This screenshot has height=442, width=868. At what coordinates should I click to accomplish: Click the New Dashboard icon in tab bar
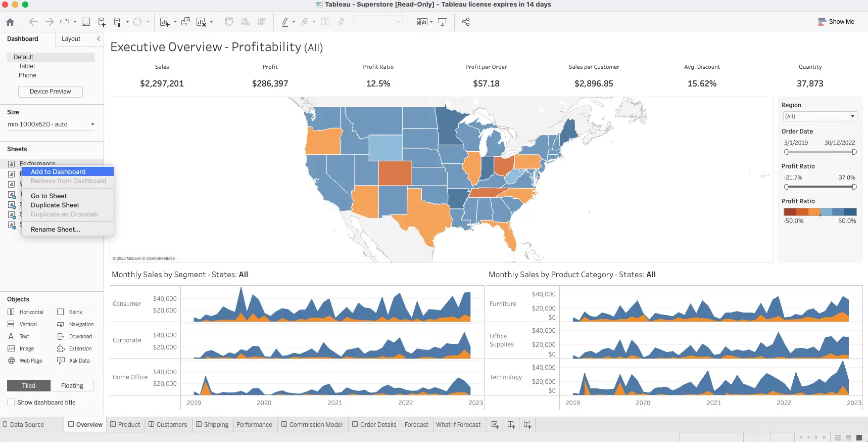511,425
